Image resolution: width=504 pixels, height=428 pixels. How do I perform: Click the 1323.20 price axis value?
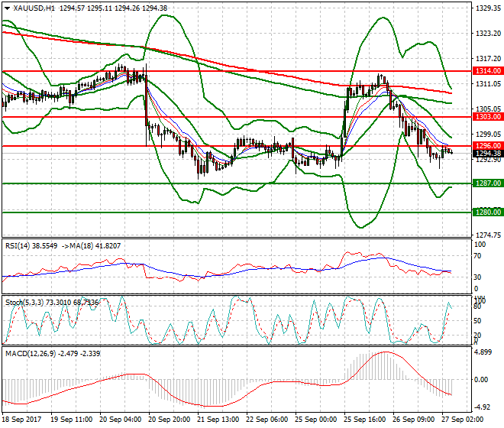(x=488, y=34)
